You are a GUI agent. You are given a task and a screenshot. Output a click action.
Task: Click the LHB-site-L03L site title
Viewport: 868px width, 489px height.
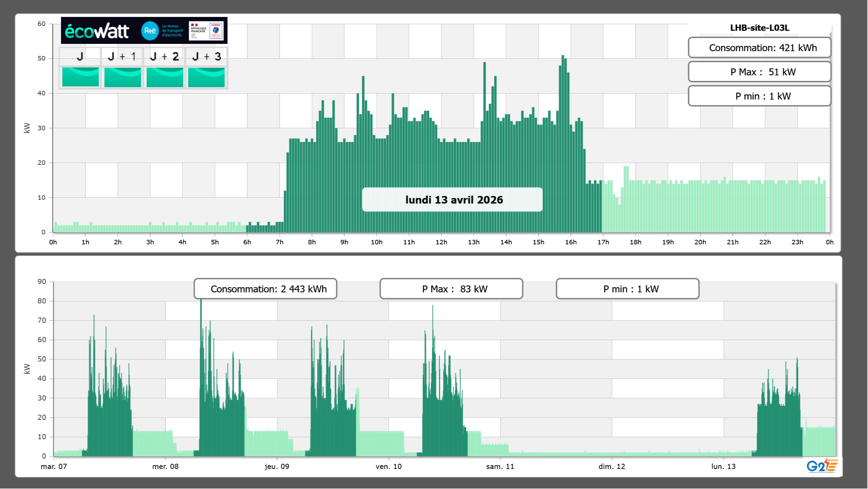click(759, 28)
